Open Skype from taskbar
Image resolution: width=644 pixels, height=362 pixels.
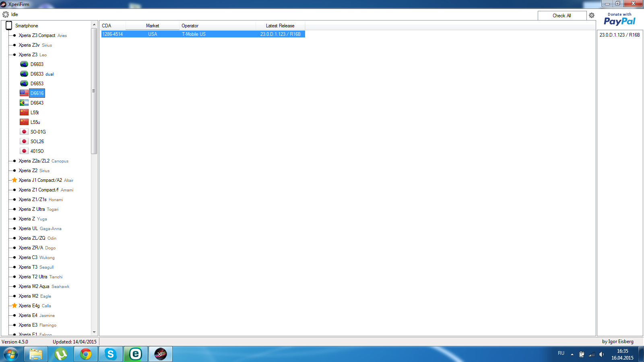[x=111, y=354]
